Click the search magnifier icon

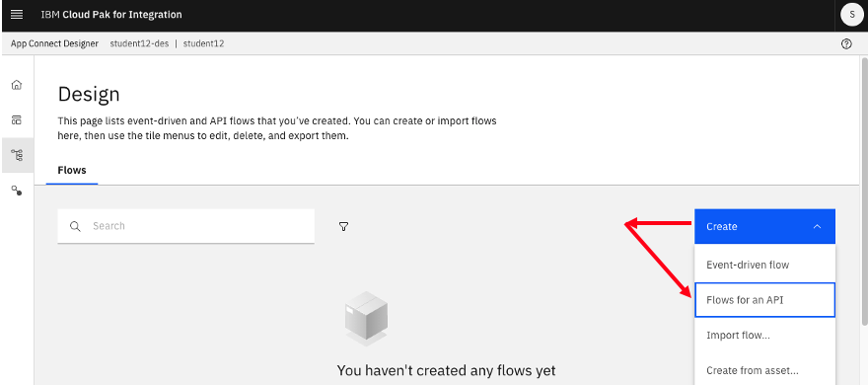click(x=75, y=226)
